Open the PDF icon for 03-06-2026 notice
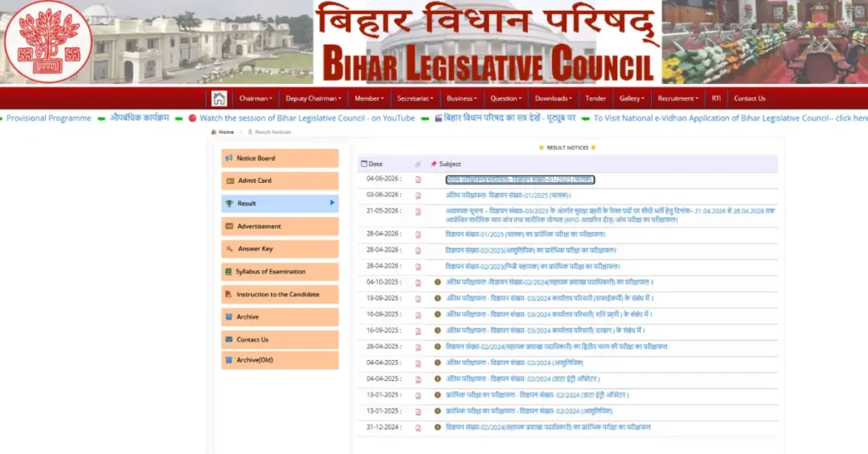This screenshot has height=454, width=868. coord(418,196)
